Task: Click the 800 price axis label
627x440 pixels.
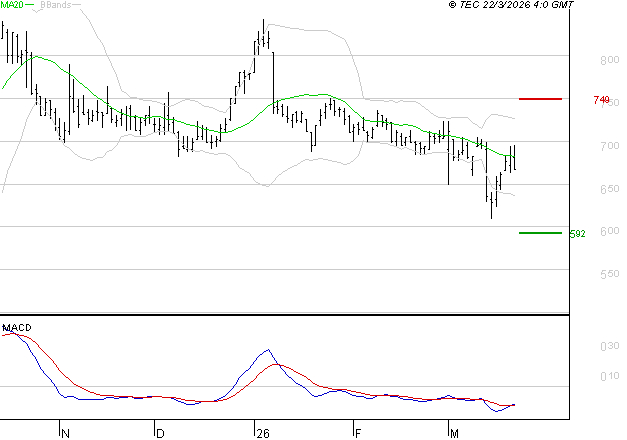Action: tap(609, 60)
